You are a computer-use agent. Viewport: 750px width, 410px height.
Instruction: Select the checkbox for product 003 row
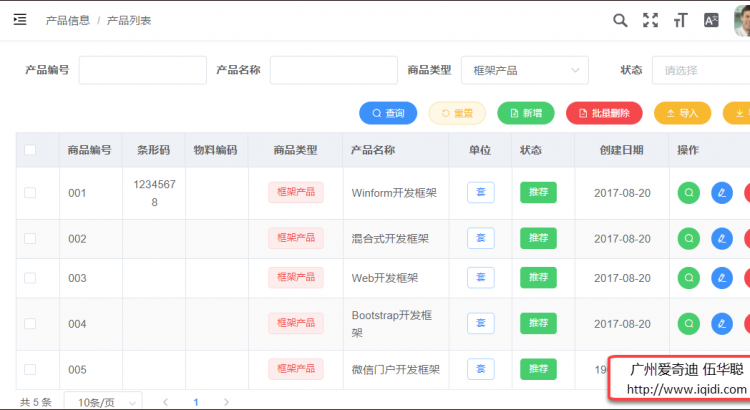click(30, 278)
